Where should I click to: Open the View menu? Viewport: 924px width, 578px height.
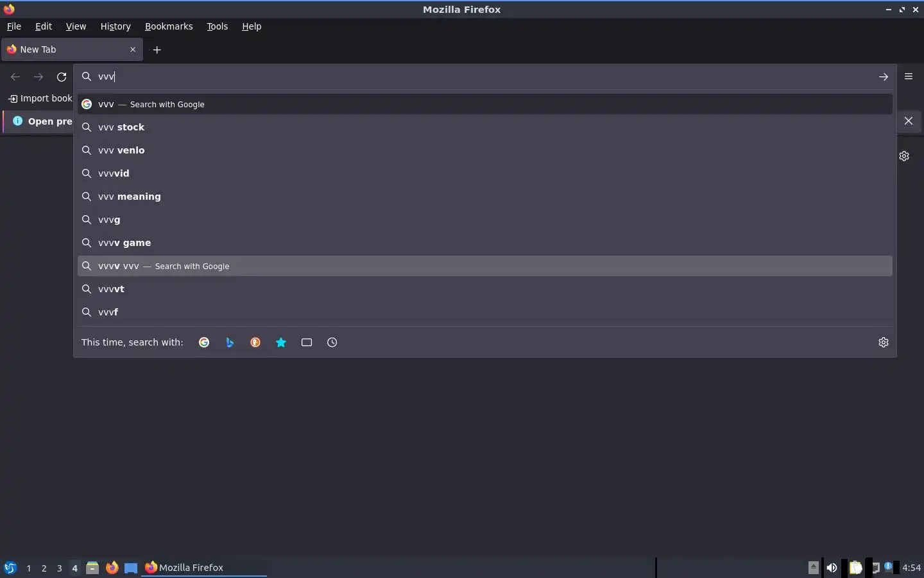point(76,26)
